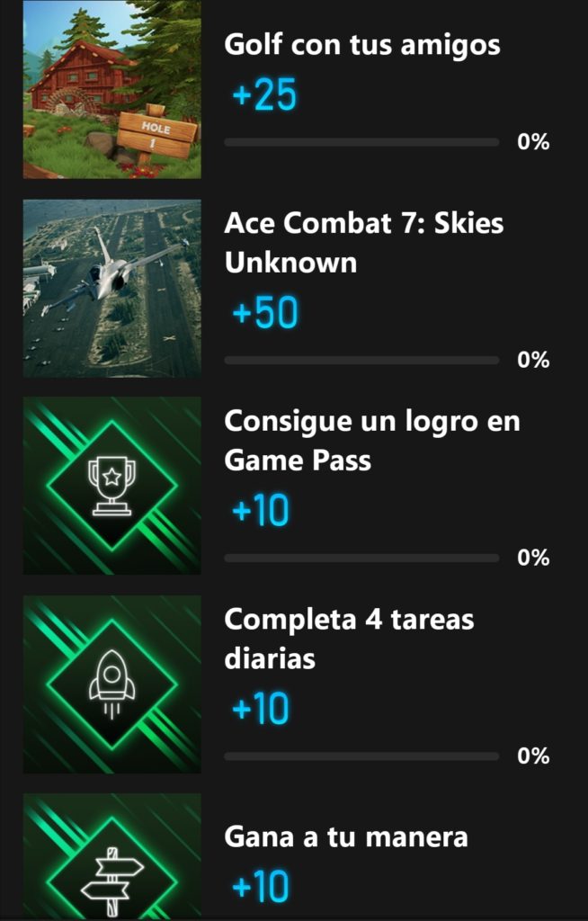This screenshot has height=921, width=588.
Task: Open the Ace Combat 7 jet thumbnail
Action: [111, 288]
